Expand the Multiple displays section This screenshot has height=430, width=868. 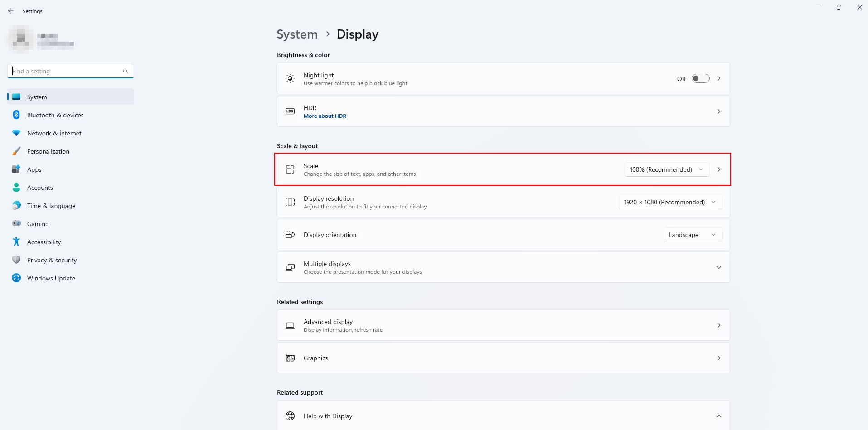click(x=719, y=267)
